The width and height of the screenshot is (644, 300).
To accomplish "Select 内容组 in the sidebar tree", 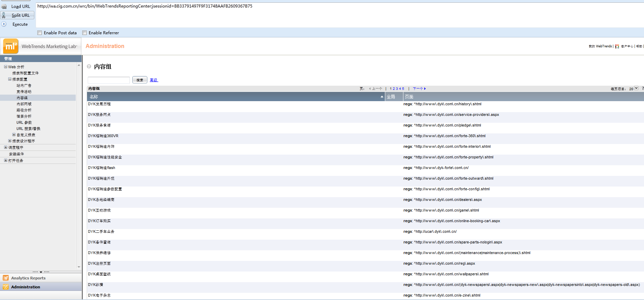I will [x=22, y=98].
